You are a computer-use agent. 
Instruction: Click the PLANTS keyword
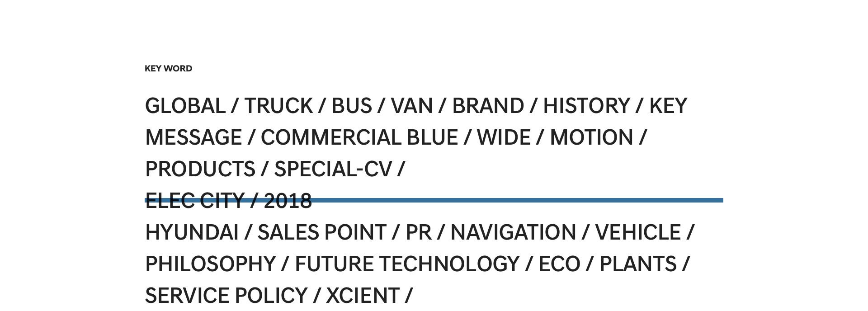coord(638,264)
